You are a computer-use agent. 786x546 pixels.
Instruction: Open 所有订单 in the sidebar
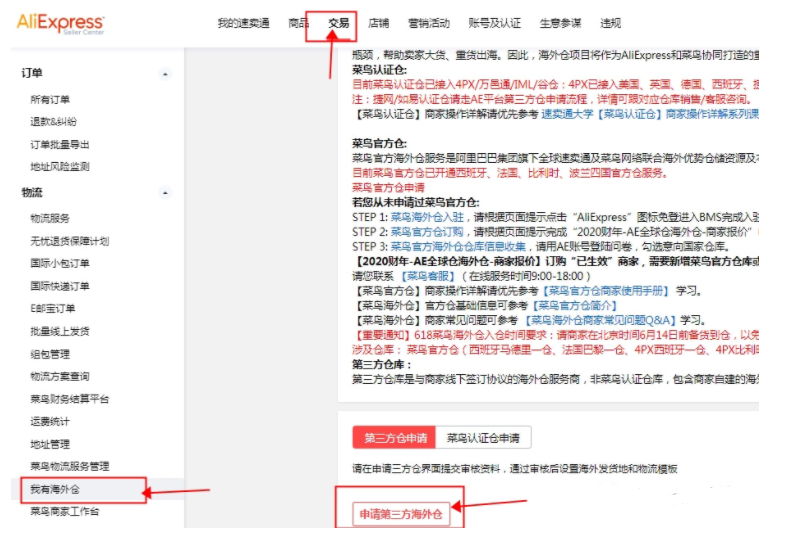pyautogui.click(x=50, y=100)
